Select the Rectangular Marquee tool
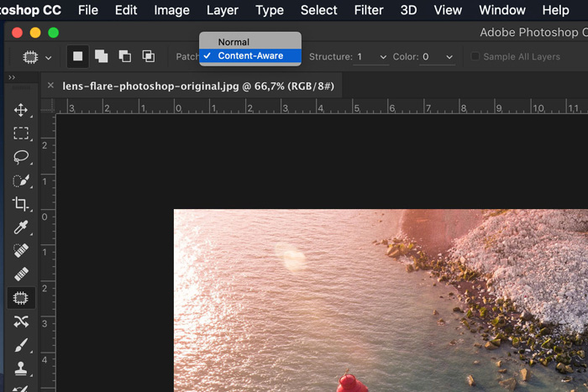The width and height of the screenshot is (588, 392). (x=21, y=133)
